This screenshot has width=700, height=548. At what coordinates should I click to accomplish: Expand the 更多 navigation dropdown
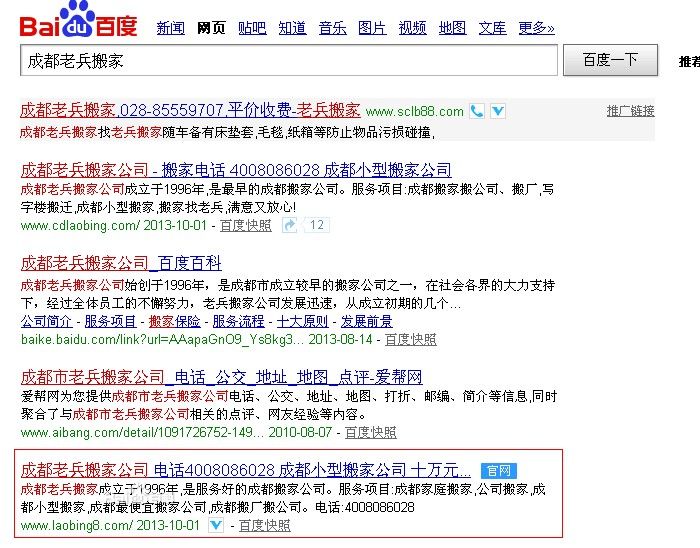(x=536, y=28)
